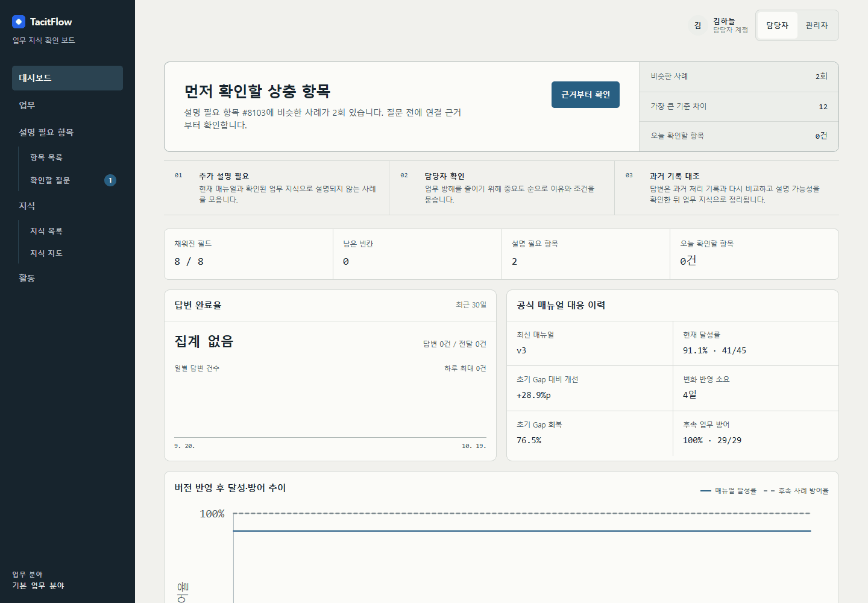
Task: Click the 100% axis label on the trend chart
Action: point(212,514)
